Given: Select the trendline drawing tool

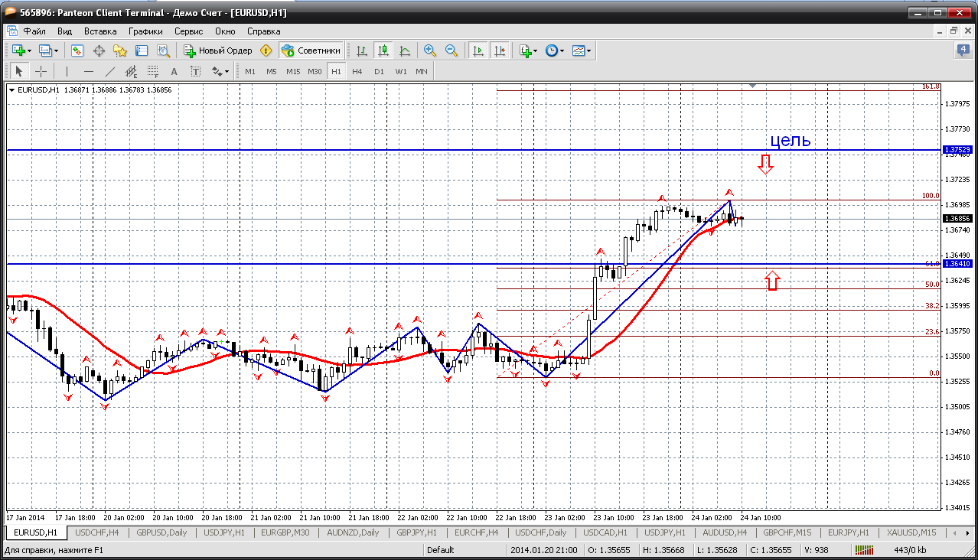Looking at the screenshot, I should pos(109,71).
